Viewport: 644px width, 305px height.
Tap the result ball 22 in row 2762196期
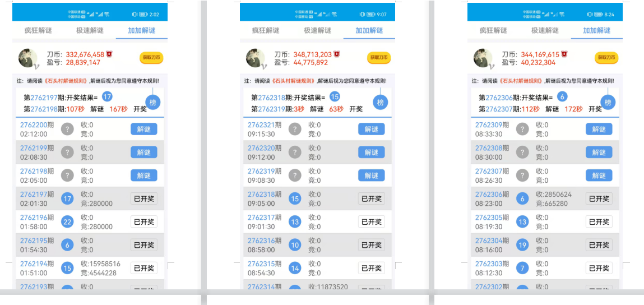[67, 222]
